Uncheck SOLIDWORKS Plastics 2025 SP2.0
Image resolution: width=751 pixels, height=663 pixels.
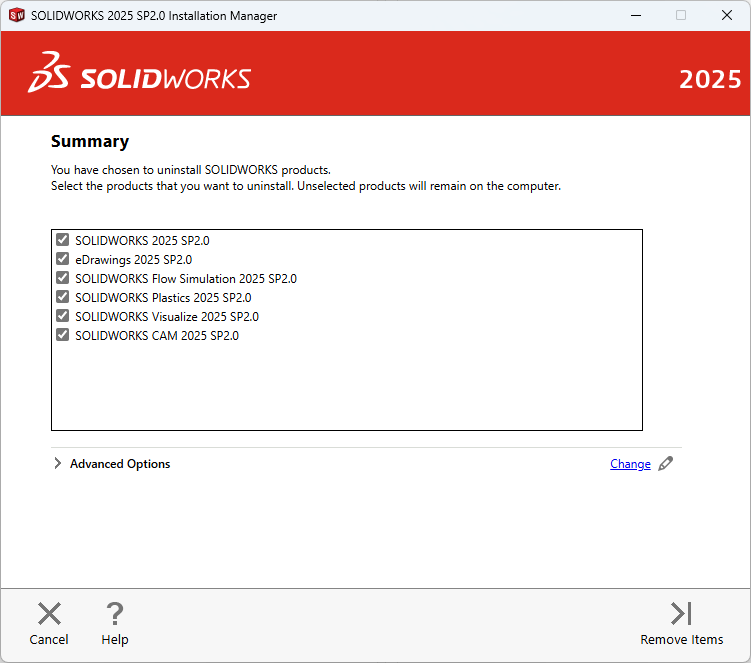point(63,297)
